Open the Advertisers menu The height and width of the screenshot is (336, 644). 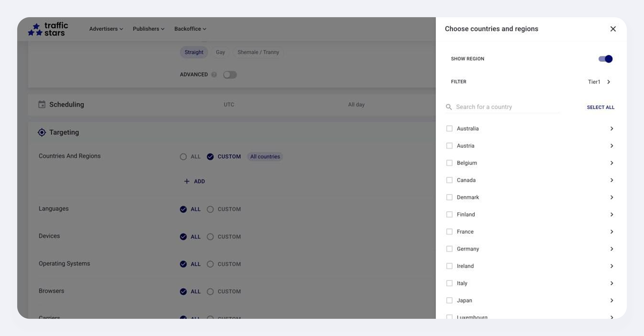click(106, 29)
